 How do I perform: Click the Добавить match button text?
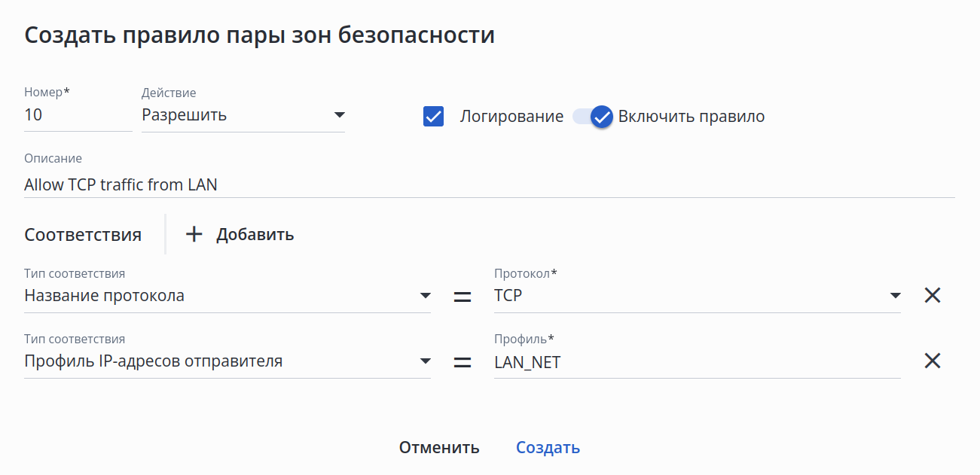[x=255, y=234]
